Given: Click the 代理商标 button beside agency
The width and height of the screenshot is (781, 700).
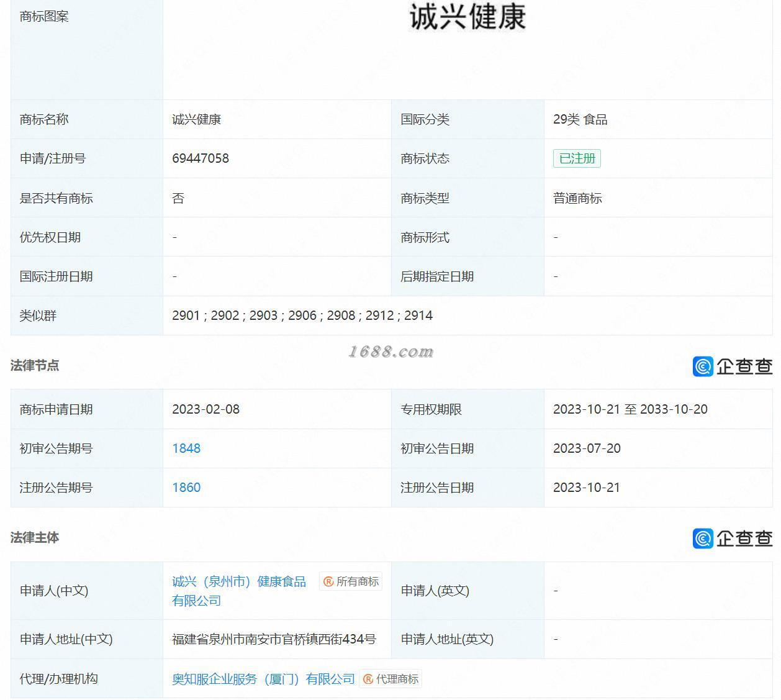Looking at the screenshot, I should (x=390, y=679).
